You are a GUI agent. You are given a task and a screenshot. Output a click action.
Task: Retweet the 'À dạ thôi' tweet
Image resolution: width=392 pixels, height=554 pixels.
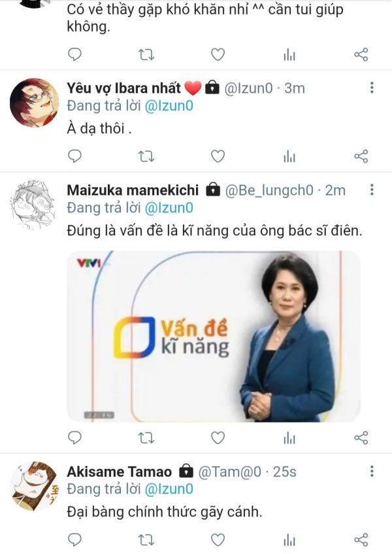point(146,156)
